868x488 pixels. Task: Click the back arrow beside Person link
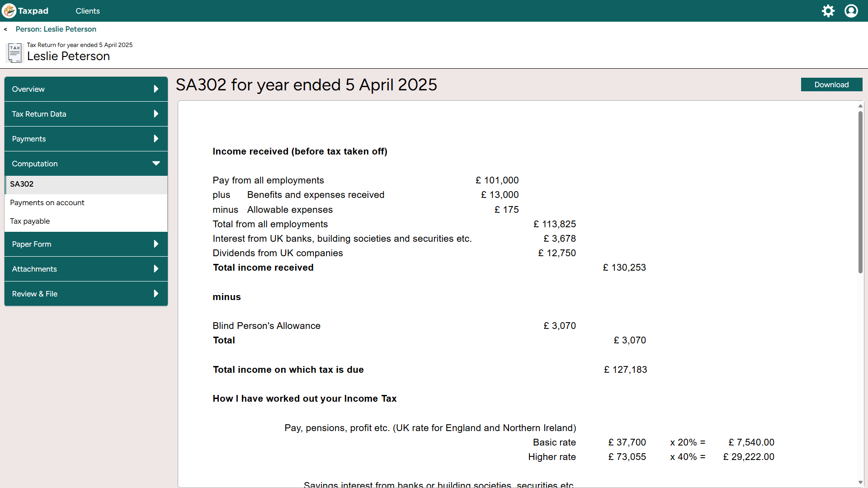pyautogui.click(x=5, y=29)
